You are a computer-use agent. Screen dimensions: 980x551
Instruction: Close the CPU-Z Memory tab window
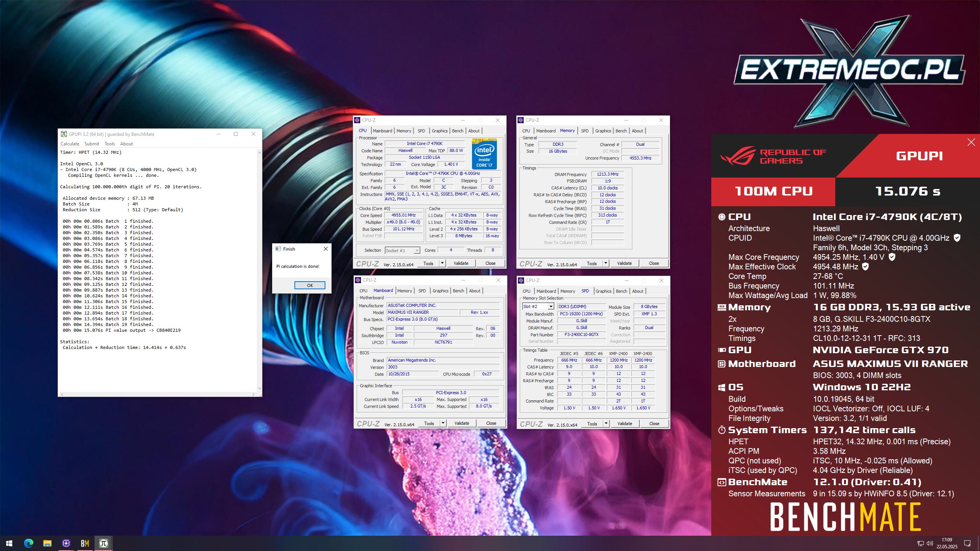click(661, 120)
